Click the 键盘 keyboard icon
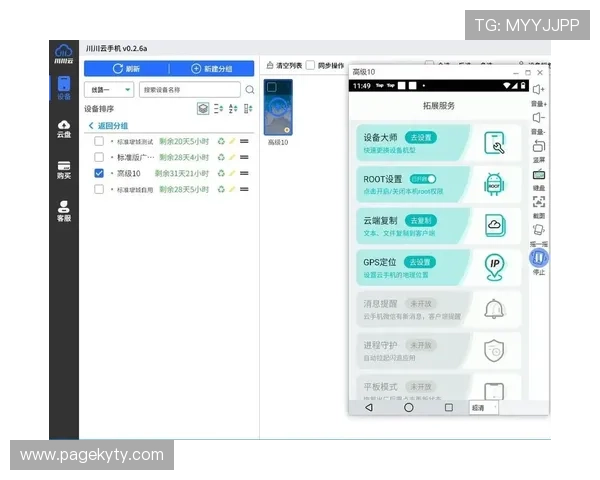 pyautogui.click(x=538, y=175)
